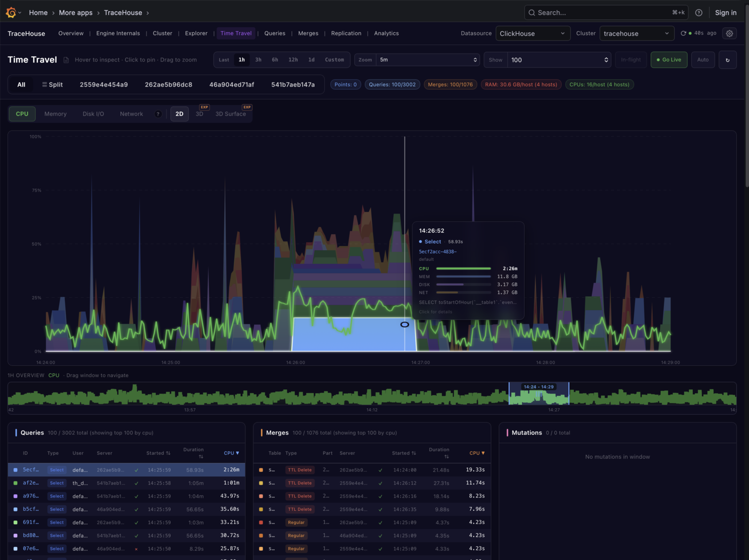Click the RAM: 30.6 GB/host badge
Viewport: 749px width, 560px height.
pos(521,85)
